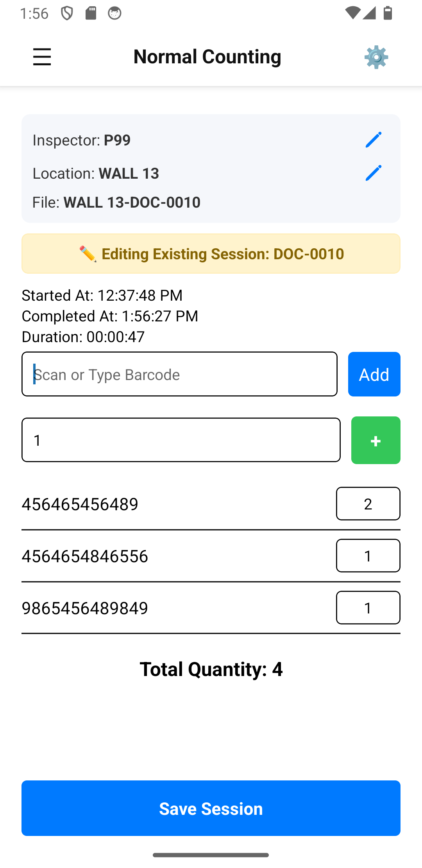Image resolution: width=422 pixels, height=868 pixels.
Task: Tap the green plus quantity button
Action: [x=376, y=440]
